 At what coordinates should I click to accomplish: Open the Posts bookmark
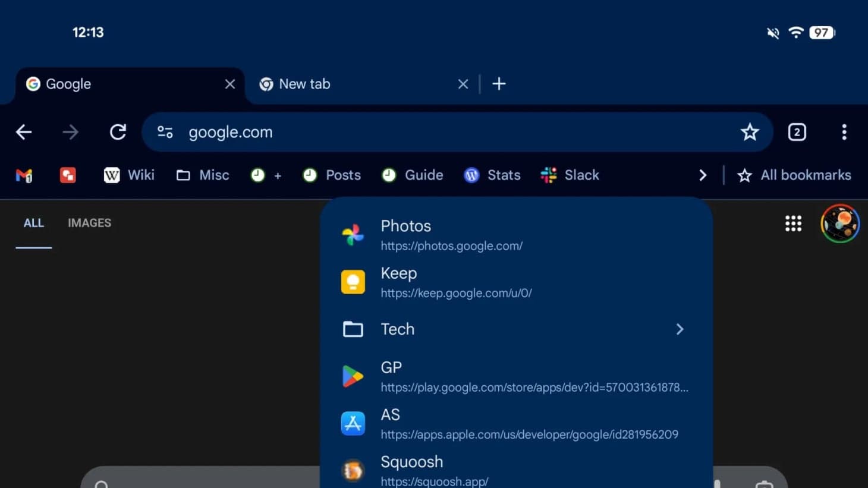tap(331, 175)
